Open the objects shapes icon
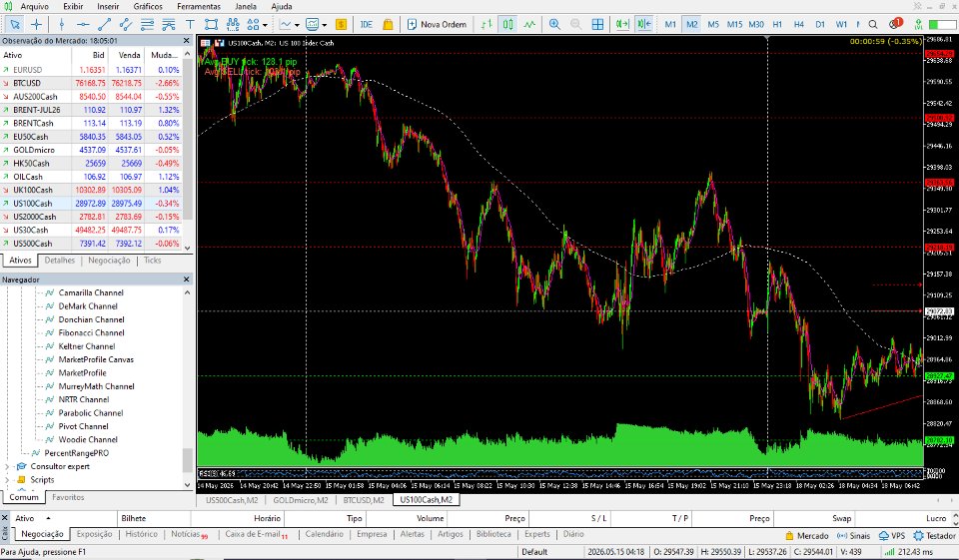This screenshot has width=959, height=560. click(x=253, y=24)
